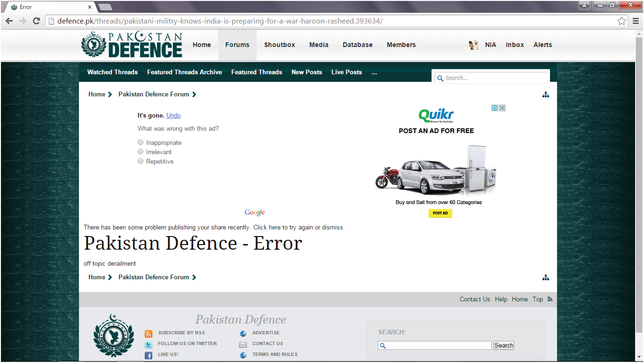Click the Pakistan Defence footer emblem

click(113, 335)
